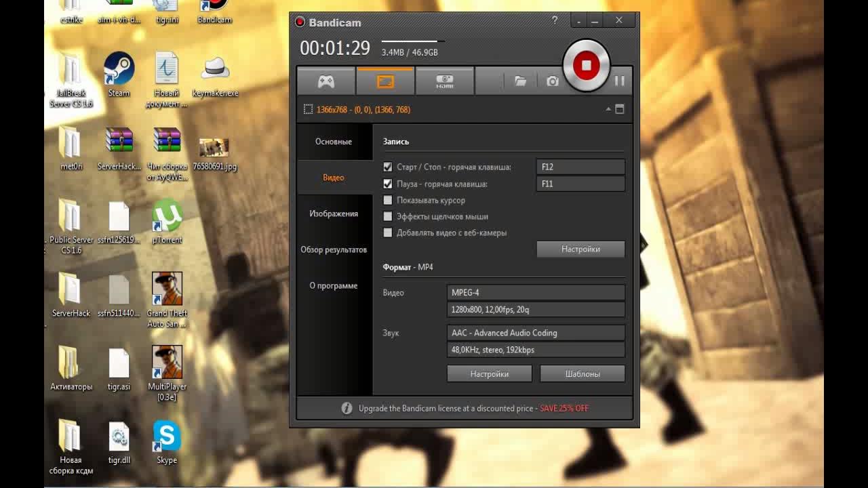Viewport: 868px width, 488px height.
Task: Open the Новая сборка ксдм folder
Action: (71, 447)
